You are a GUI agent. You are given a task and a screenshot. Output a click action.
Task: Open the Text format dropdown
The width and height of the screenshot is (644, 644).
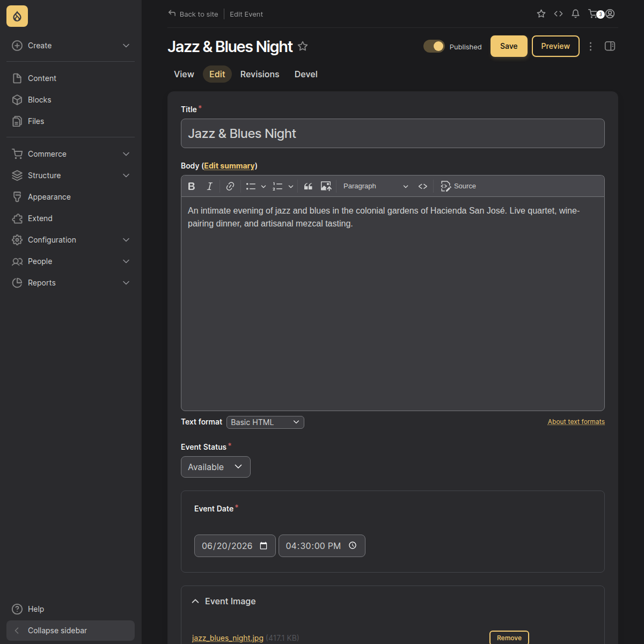[265, 422]
